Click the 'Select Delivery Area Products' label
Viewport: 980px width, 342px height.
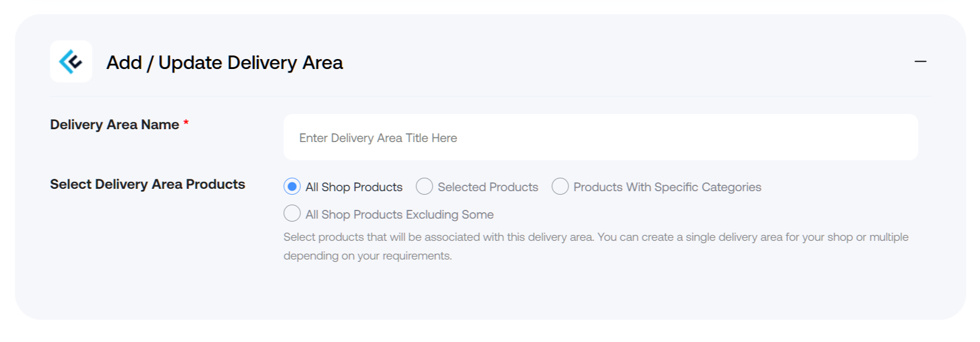148,184
